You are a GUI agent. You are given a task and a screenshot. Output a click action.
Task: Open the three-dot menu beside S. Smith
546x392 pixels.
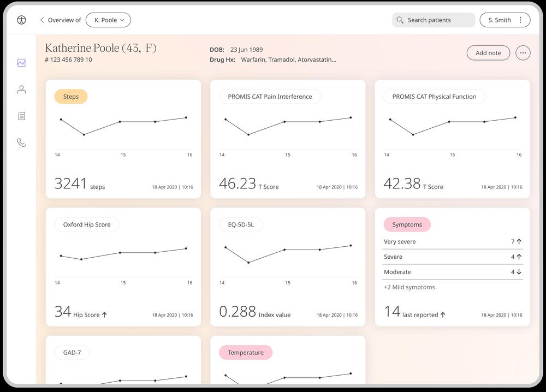click(x=520, y=20)
